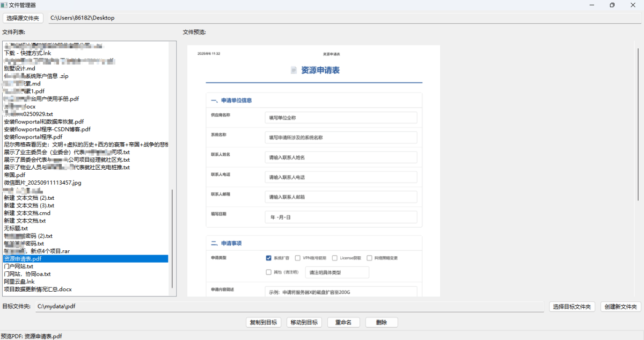Click the 填写单位全称 input field
The image size is (644, 340).
pyautogui.click(x=341, y=118)
